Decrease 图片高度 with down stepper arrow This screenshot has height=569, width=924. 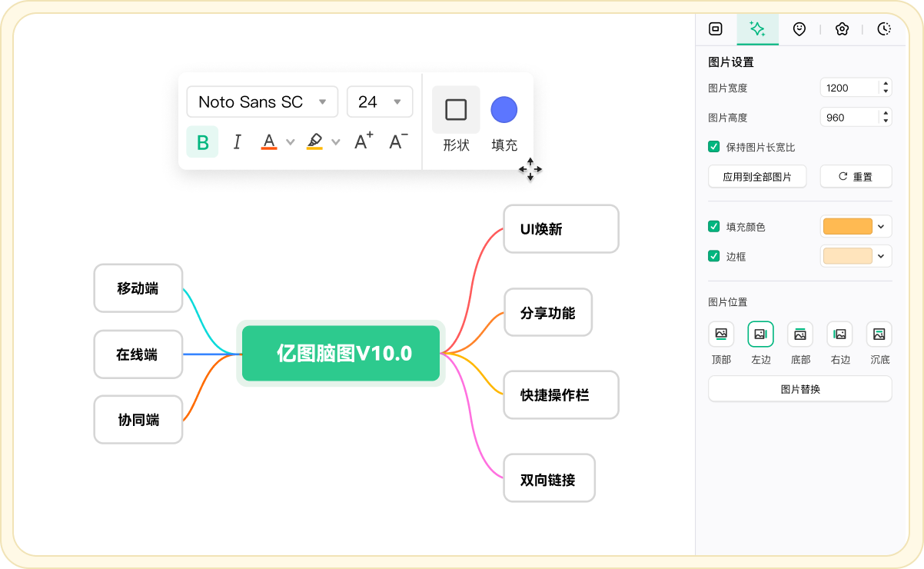(886, 122)
